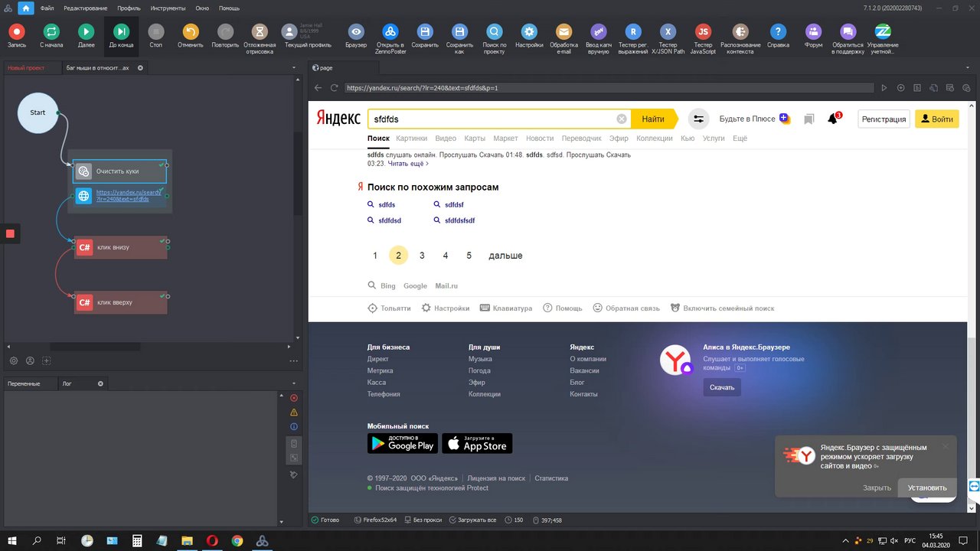
Task: Expand the three-dots menu under the canvas
Action: pyautogui.click(x=294, y=361)
